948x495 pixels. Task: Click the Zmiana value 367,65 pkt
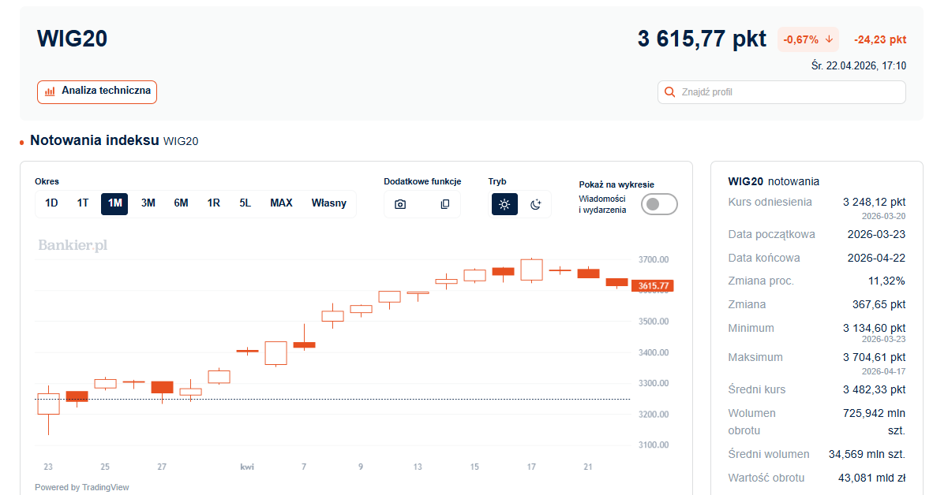[878, 305]
